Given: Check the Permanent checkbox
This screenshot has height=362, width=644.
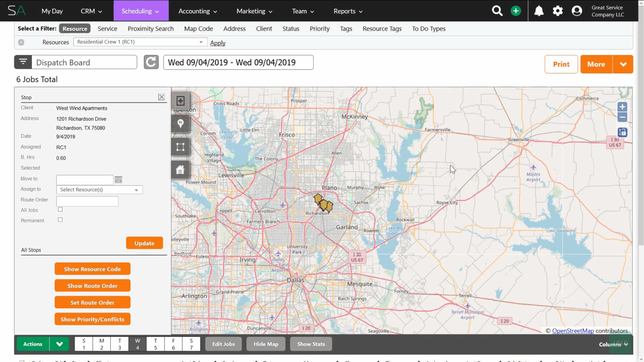Looking at the screenshot, I should point(60,220).
